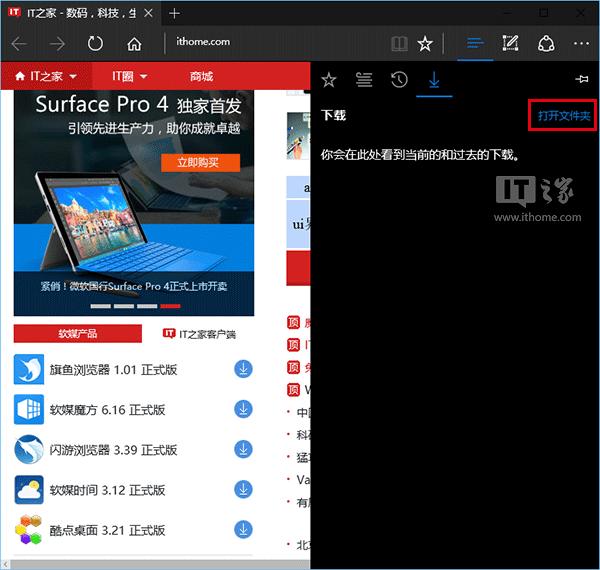Switch to Favorites tab in hub
600x570 pixels.
pos(329,80)
